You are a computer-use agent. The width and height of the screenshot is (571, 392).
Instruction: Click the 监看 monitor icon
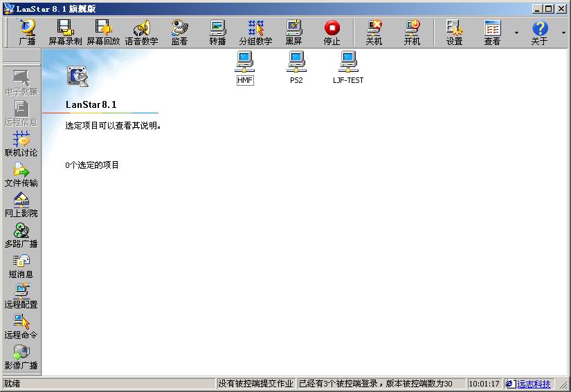(x=179, y=32)
